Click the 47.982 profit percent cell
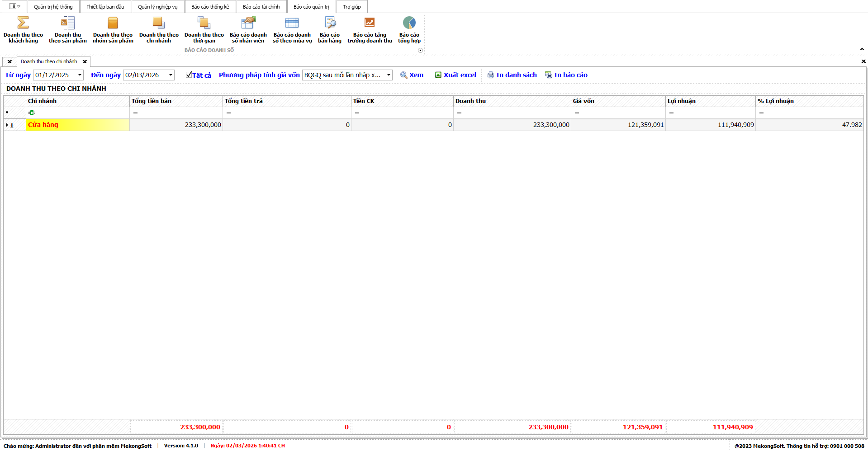 click(810, 125)
